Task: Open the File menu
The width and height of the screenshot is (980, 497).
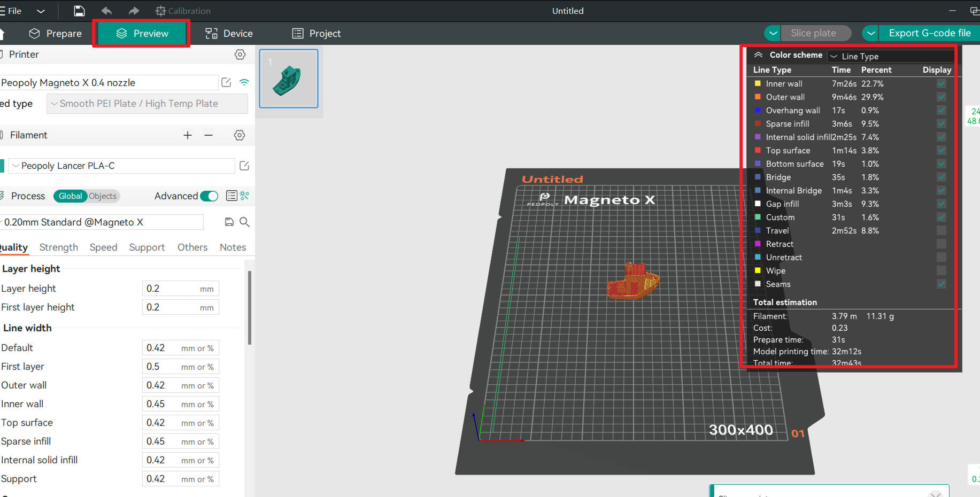Action: (x=11, y=11)
